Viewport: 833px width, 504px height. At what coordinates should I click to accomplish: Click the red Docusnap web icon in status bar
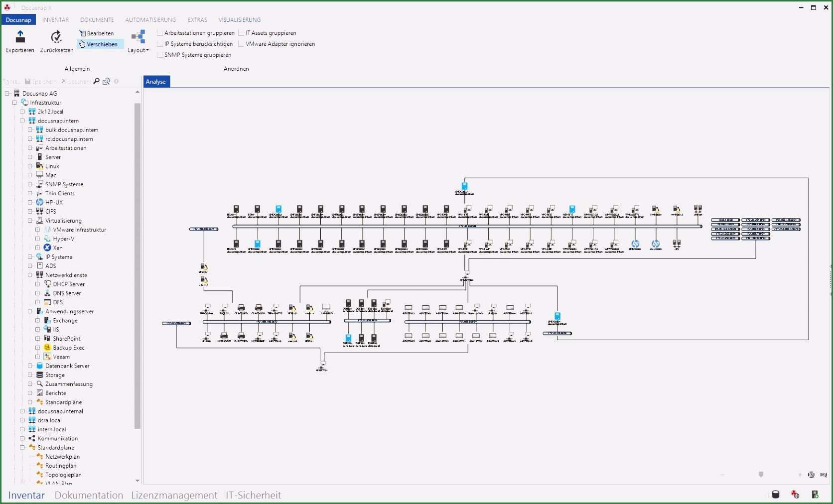tap(795, 495)
